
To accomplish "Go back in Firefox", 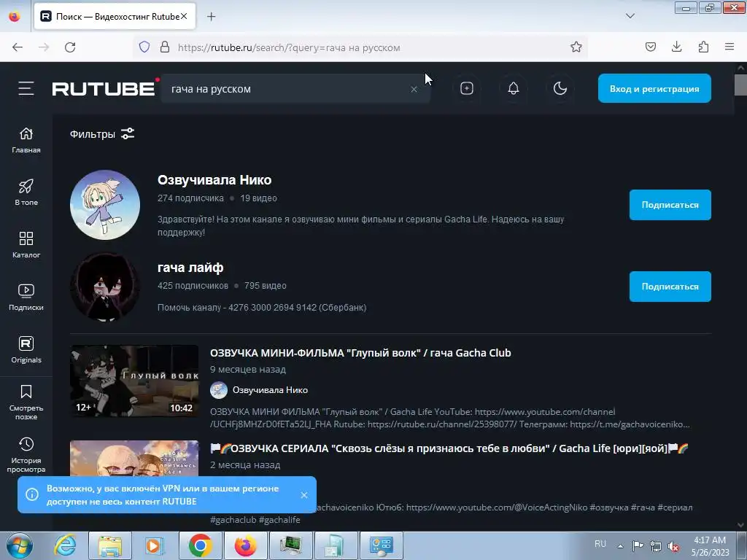I will [18, 47].
